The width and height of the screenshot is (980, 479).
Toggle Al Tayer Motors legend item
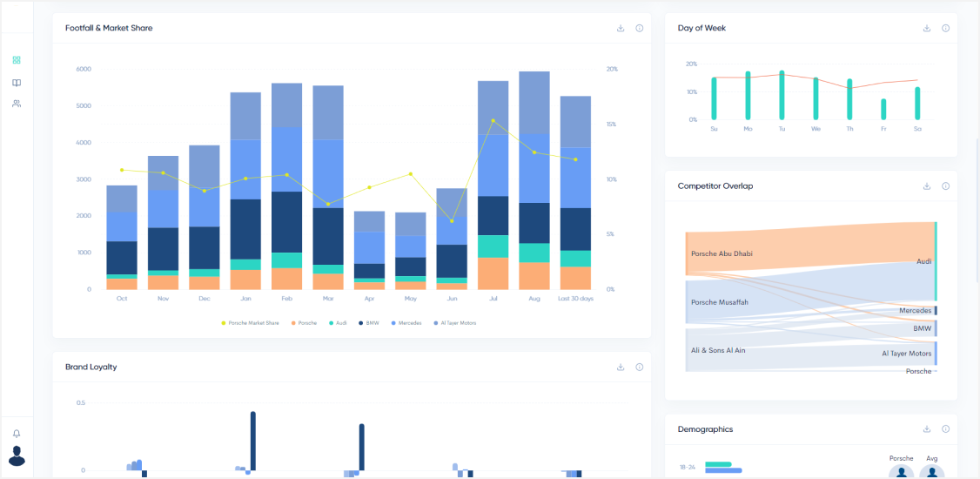point(453,323)
